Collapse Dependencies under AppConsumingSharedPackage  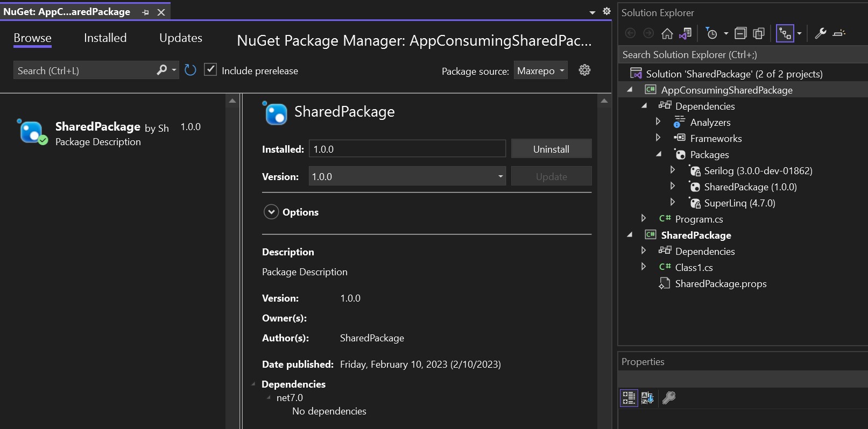click(x=644, y=106)
